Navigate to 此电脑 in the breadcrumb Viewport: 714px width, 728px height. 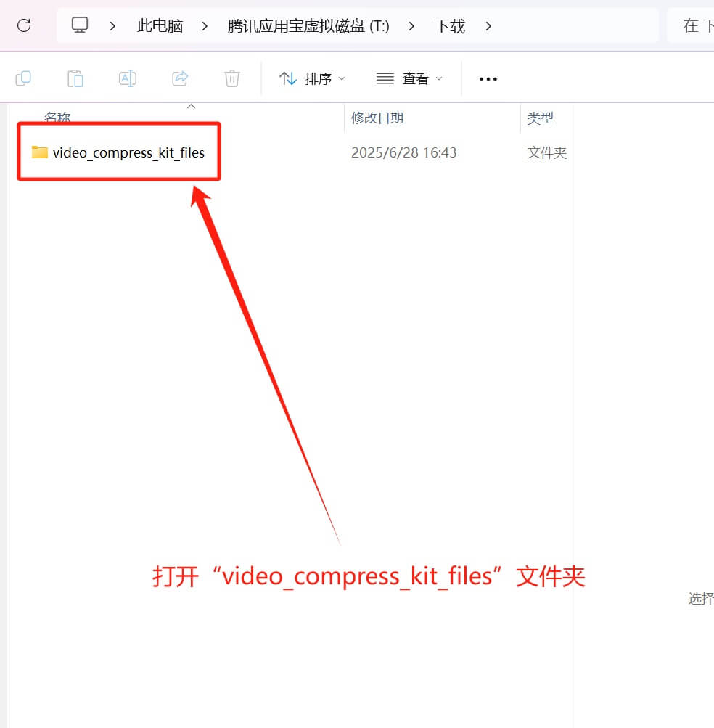click(x=160, y=26)
